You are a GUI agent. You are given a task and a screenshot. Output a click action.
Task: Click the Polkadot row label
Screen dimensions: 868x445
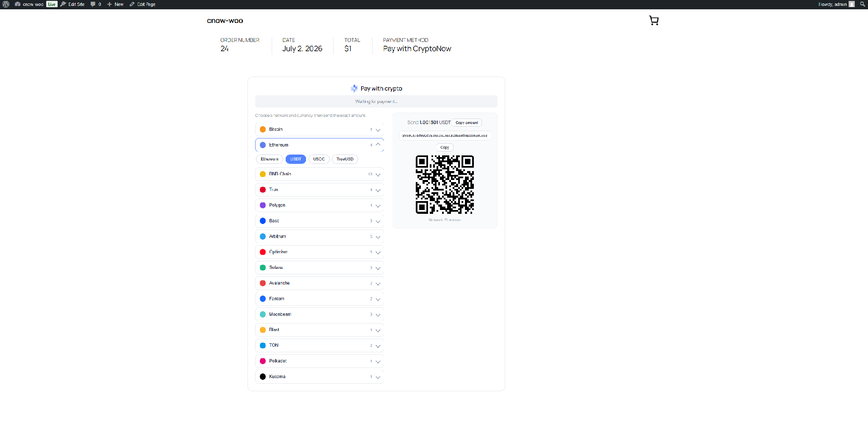pos(278,361)
